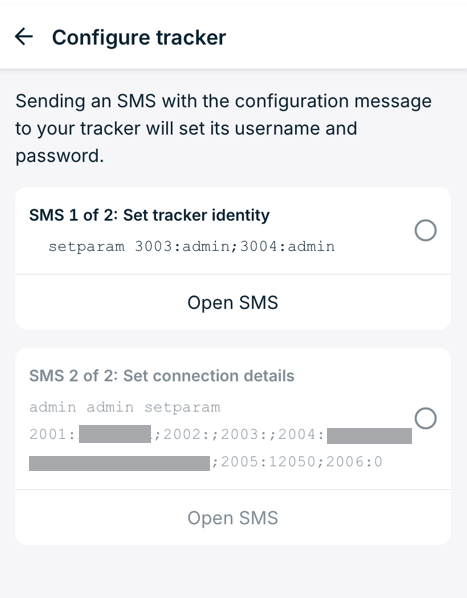
Task: Click the 'SMS 1 of 2: Set tracker identity' heading
Action: (x=149, y=215)
